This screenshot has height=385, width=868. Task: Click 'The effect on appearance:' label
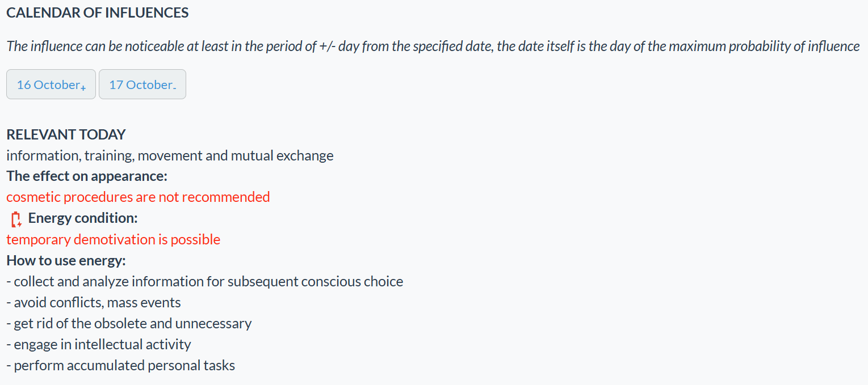(x=86, y=176)
